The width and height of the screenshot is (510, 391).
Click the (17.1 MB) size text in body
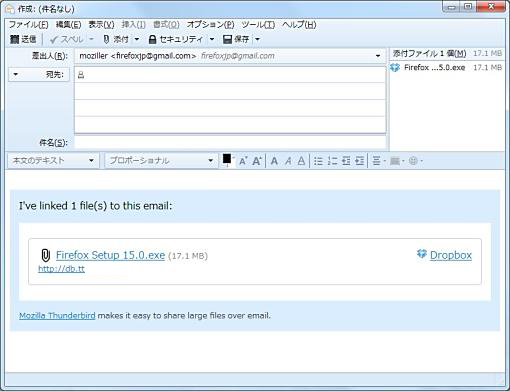(188, 256)
